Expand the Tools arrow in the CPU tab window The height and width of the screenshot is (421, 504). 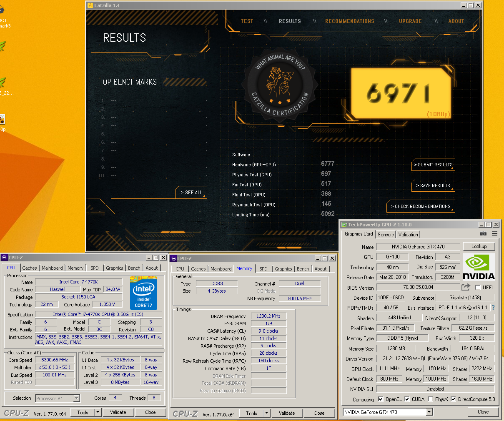pyautogui.click(x=98, y=412)
